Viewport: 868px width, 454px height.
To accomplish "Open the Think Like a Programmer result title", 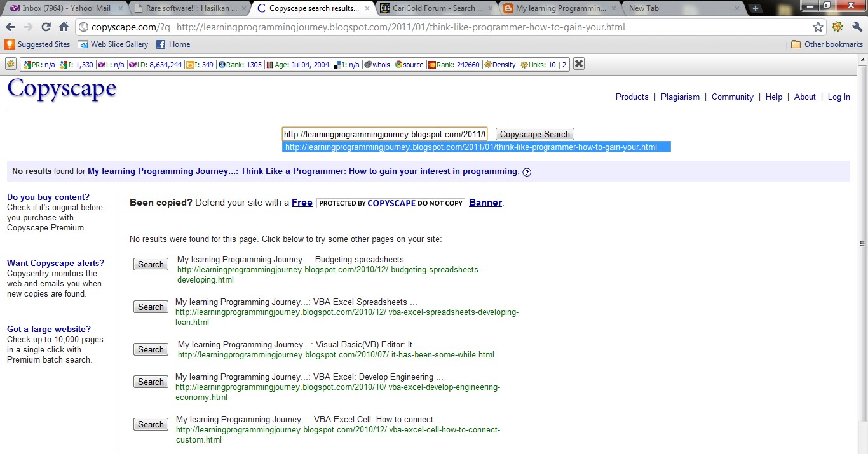I will pyautogui.click(x=302, y=171).
